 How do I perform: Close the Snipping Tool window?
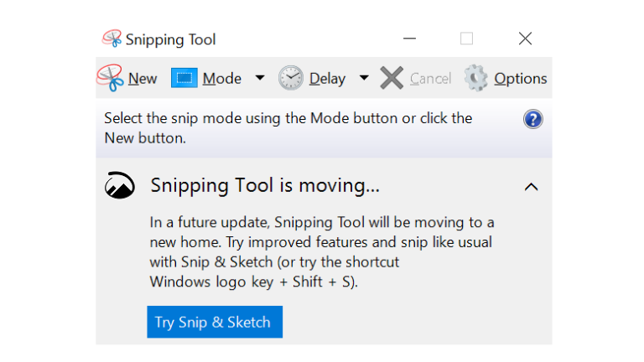click(x=525, y=39)
